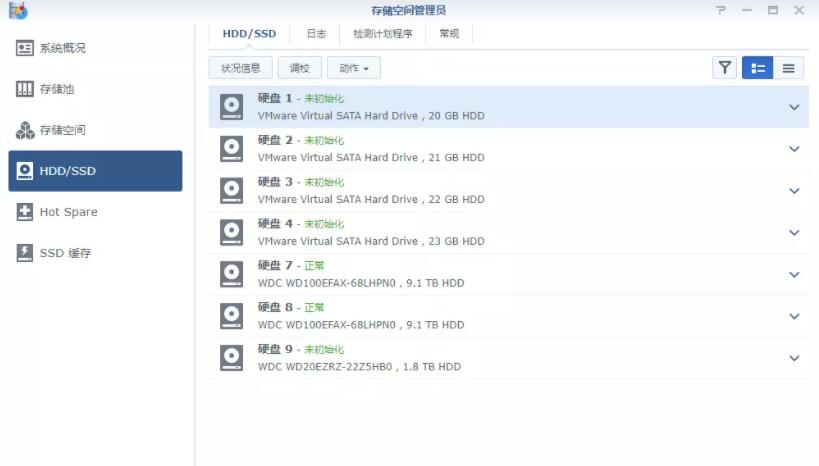This screenshot has width=819, height=466.
Task: Expand details of 硬盘 2
Action: tap(794, 149)
